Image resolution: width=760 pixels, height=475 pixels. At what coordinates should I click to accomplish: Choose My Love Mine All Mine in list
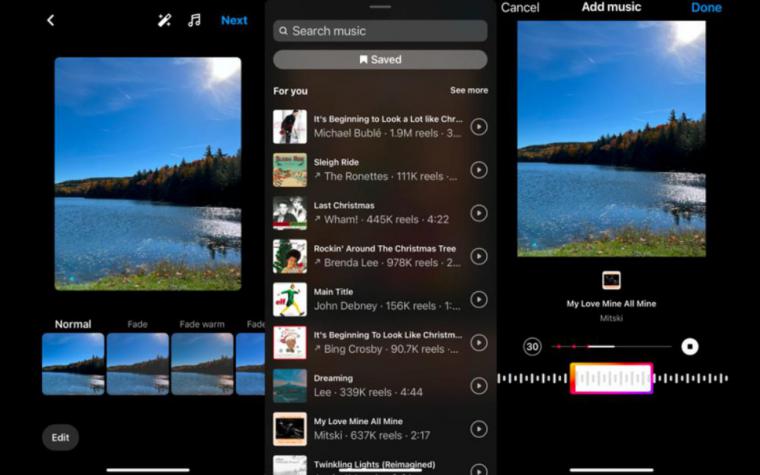coord(358,421)
